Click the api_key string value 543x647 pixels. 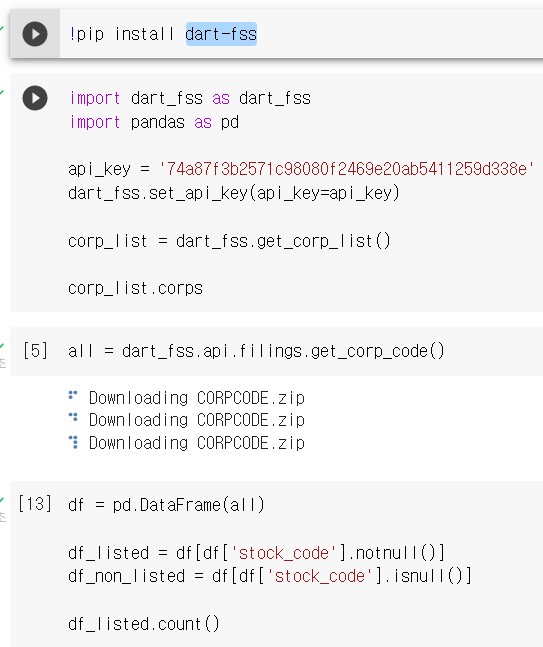click(x=346, y=169)
